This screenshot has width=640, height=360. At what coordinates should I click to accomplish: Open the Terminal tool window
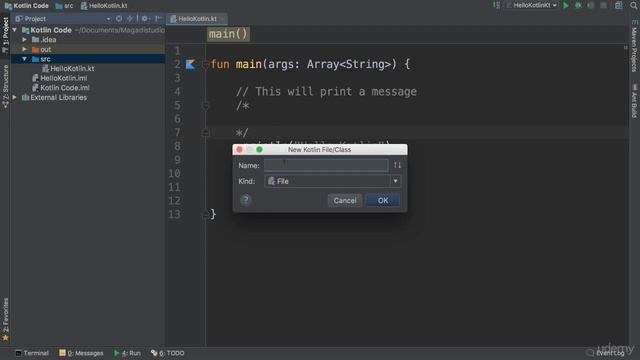(31, 353)
